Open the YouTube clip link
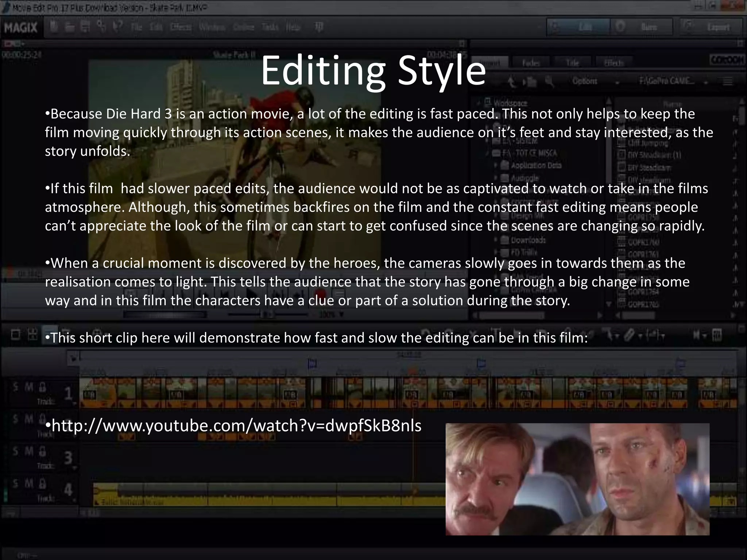The height and width of the screenshot is (560, 747). [x=236, y=425]
